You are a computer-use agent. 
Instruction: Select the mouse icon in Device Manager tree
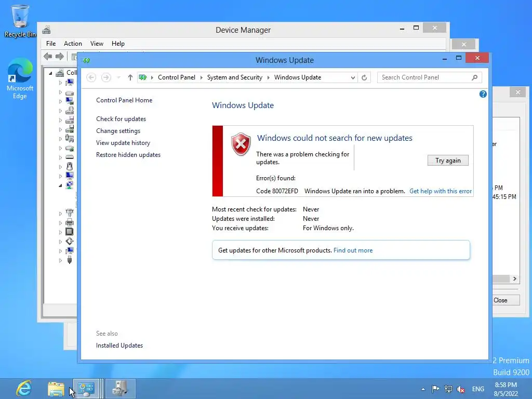pos(70,166)
